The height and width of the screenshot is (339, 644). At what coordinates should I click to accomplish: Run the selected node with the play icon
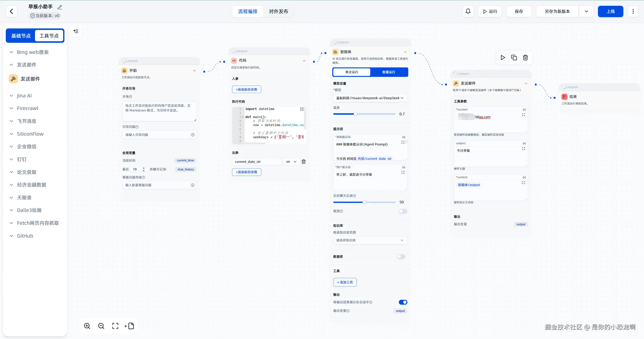pyautogui.click(x=503, y=58)
